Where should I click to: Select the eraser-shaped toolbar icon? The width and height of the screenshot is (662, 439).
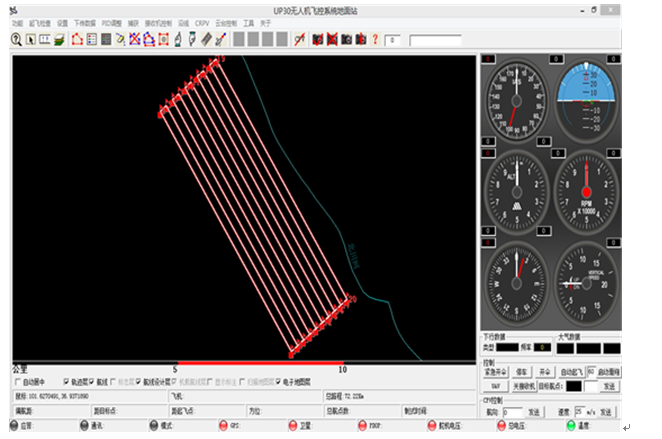[206, 40]
